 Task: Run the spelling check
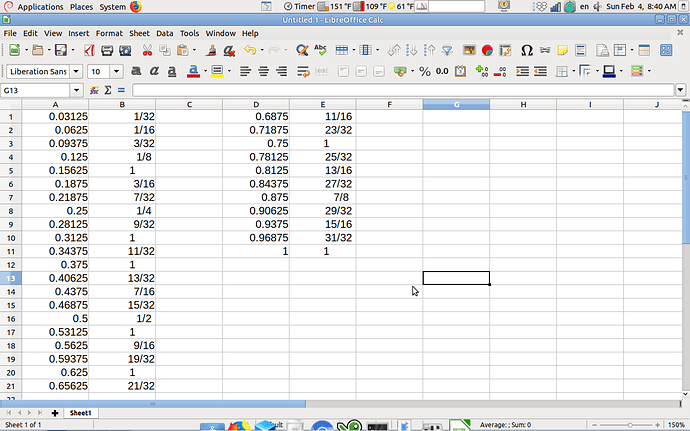(320, 50)
